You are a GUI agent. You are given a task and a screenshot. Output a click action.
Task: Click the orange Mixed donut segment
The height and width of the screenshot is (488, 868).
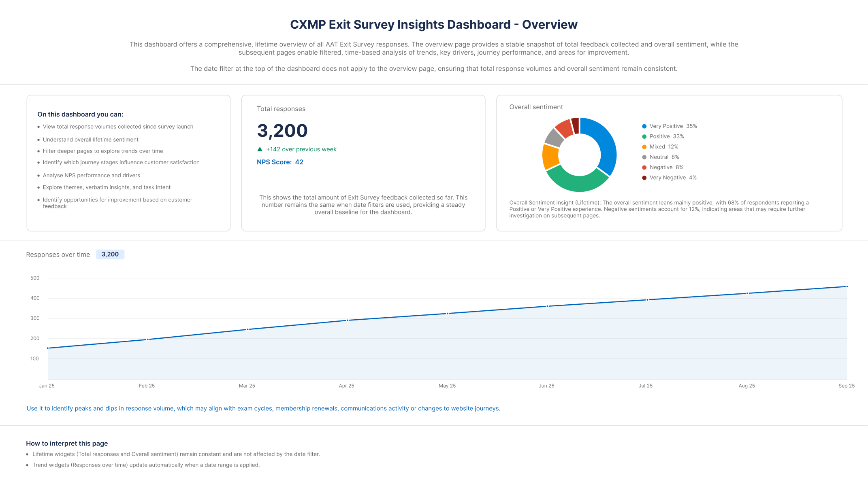pyautogui.click(x=550, y=157)
